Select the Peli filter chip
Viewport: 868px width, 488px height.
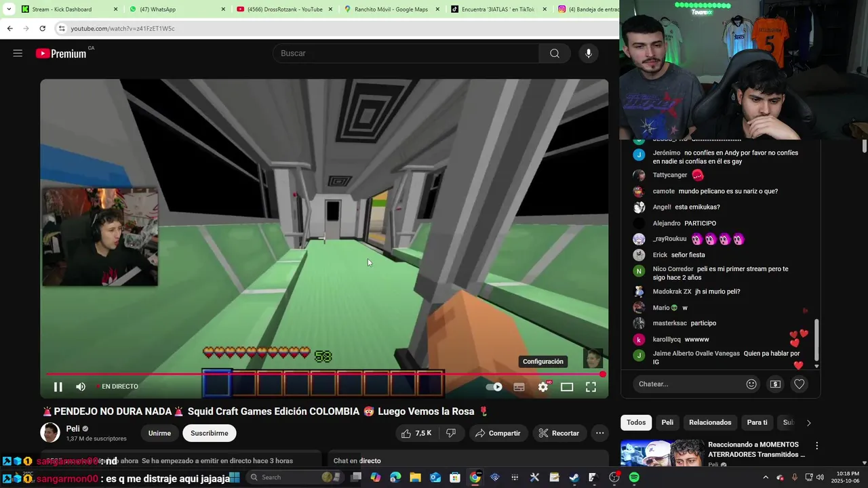(667, 422)
